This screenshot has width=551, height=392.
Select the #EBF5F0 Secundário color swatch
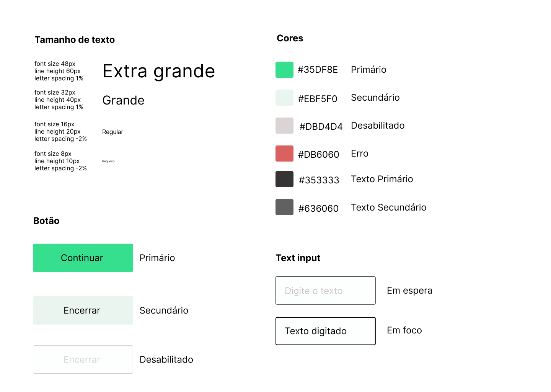click(x=284, y=98)
